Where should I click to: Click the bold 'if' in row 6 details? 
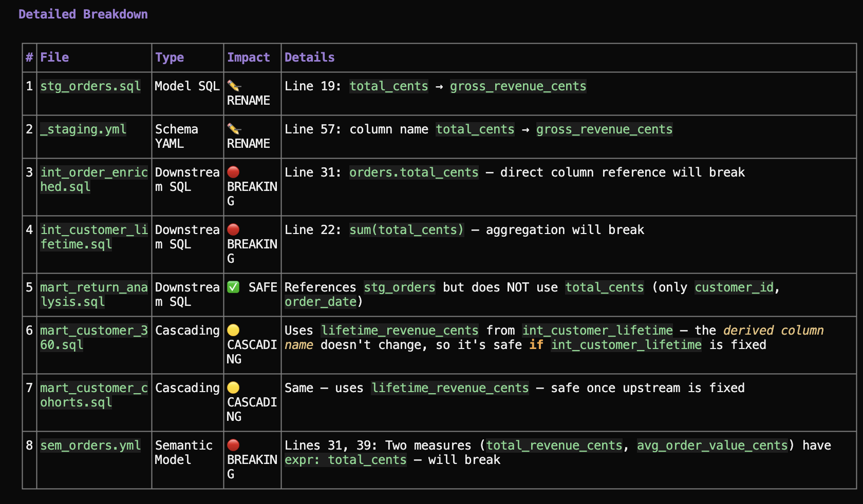536,345
